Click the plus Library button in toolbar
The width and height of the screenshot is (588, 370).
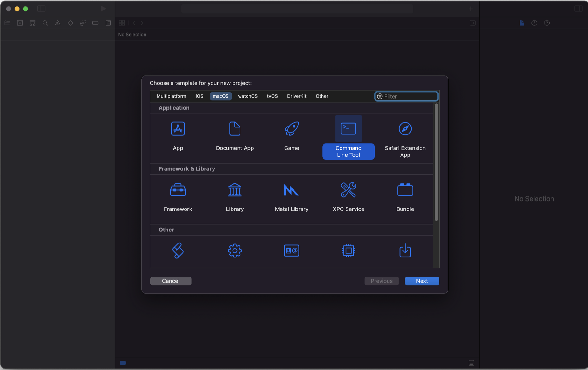[471, 9]
